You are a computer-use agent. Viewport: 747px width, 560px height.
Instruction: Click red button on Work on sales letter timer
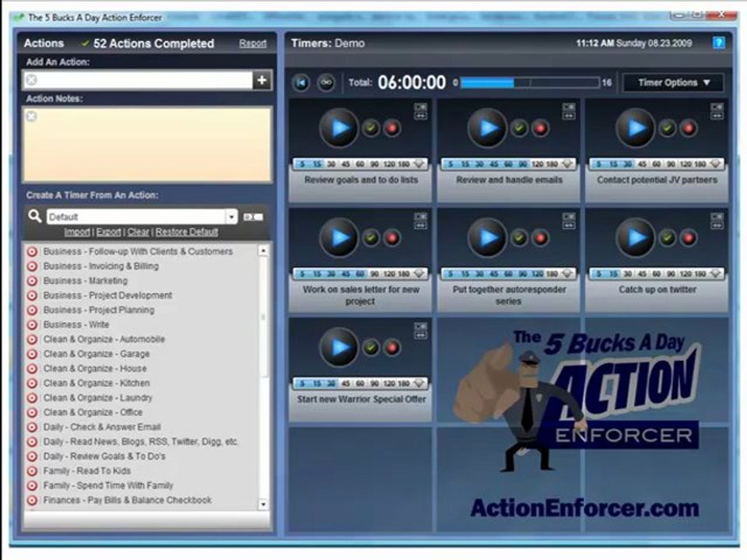pos(392,237)
